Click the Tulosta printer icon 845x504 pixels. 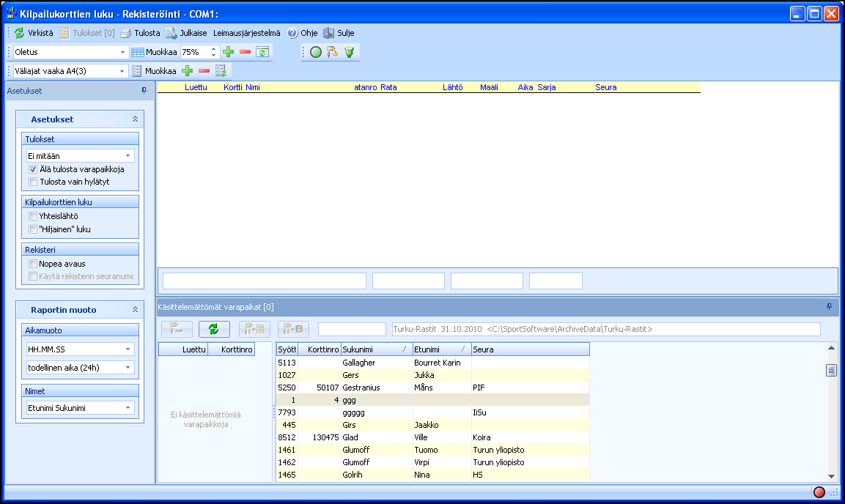[125, 33]
